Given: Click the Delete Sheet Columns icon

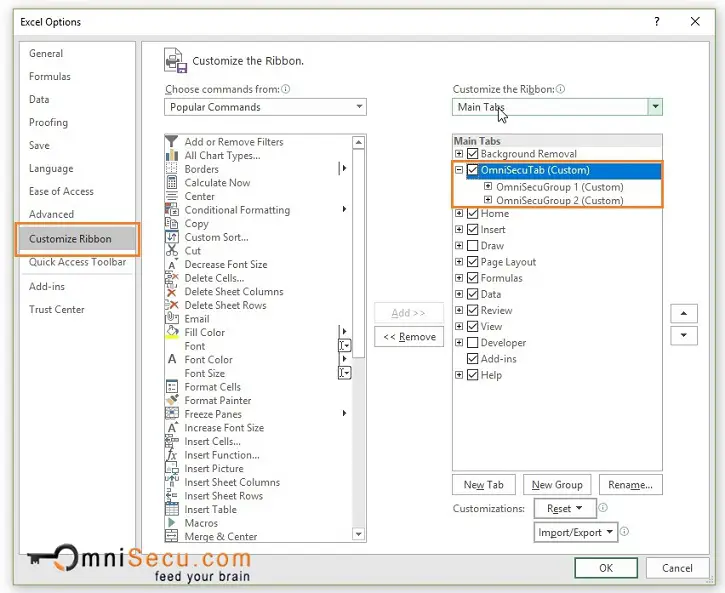Looking at the screenshot, I should 172,292.
